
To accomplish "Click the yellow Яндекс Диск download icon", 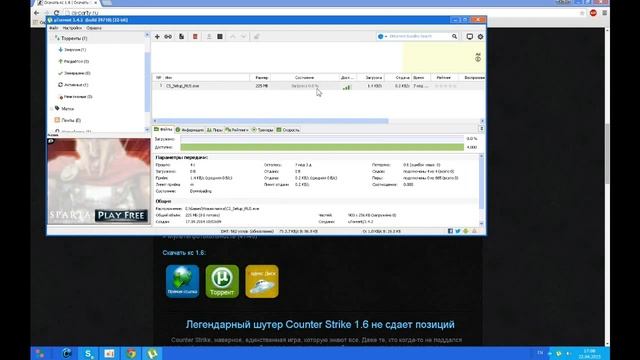I will point(262,281).
